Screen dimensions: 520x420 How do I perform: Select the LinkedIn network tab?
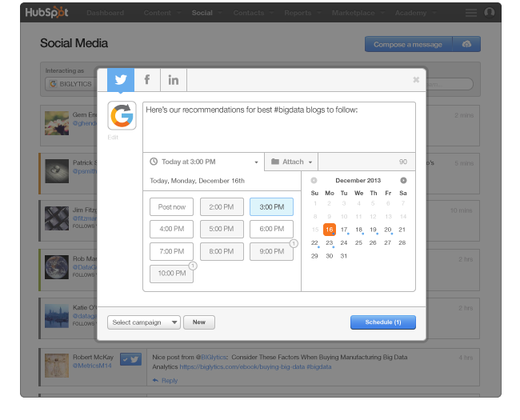173,79
